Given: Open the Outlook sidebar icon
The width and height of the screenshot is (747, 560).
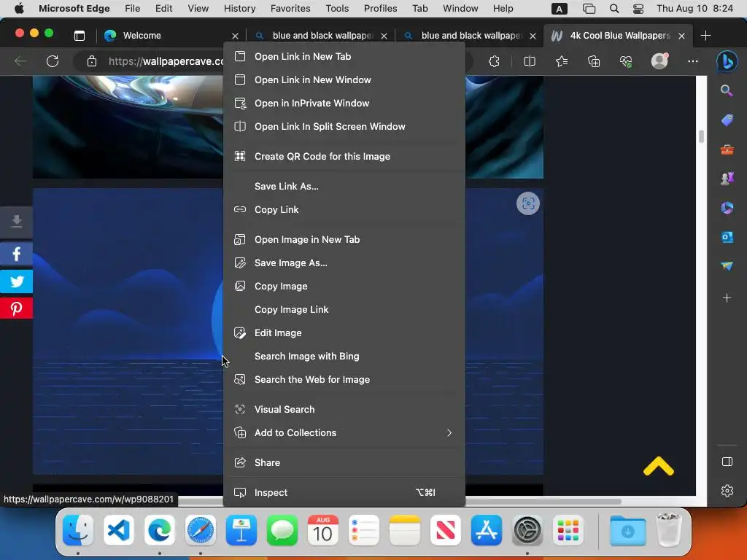Looking at the screenshot, I should pyautogui.click(x=727, y=237).
